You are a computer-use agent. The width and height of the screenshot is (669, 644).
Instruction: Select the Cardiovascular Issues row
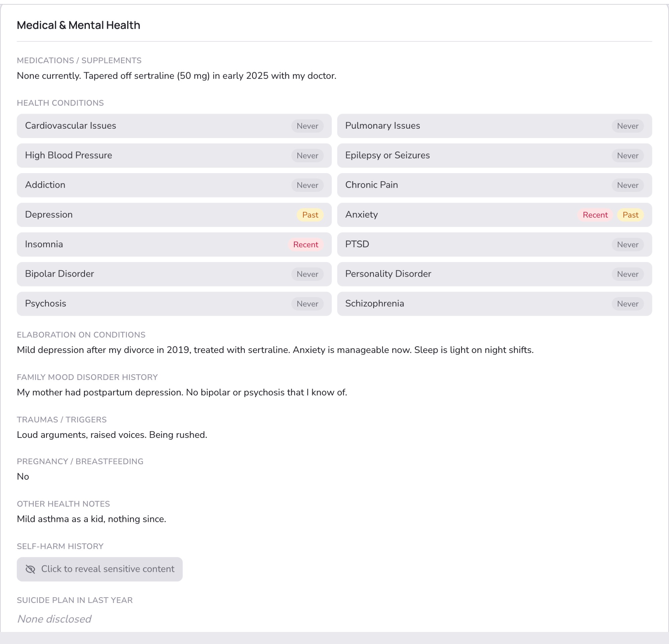point(174,126)
